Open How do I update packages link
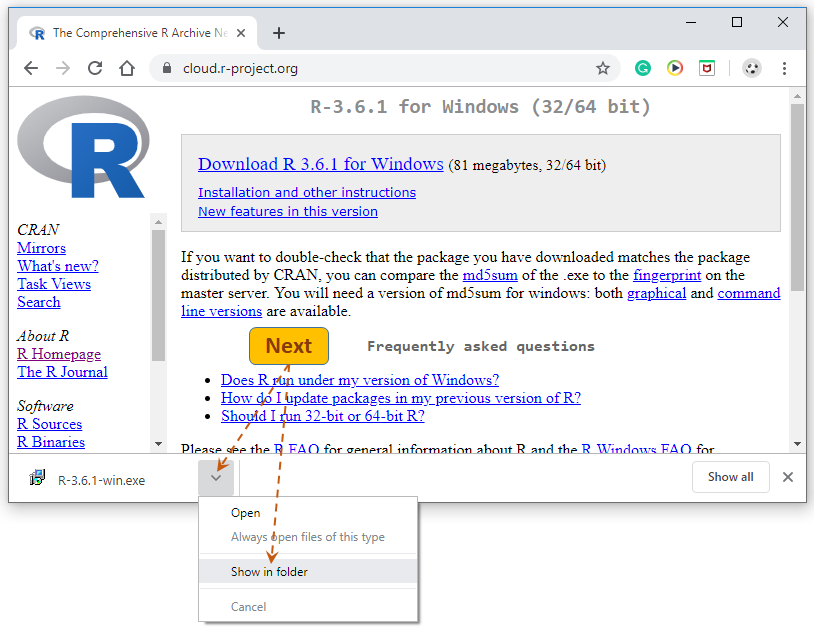Viewport: 814px width, 627px height. (x=401, y=398)
